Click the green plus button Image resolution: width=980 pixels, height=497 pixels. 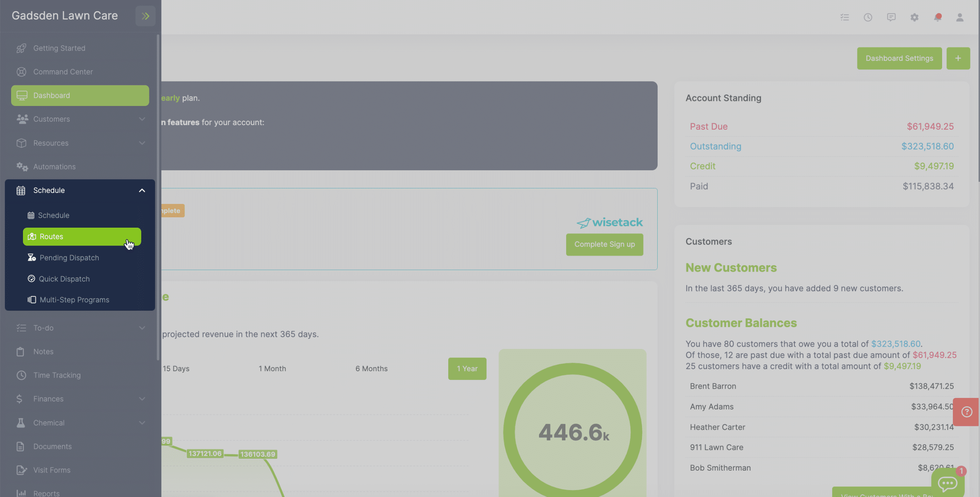pyautogui.click(x=958, y=59)
